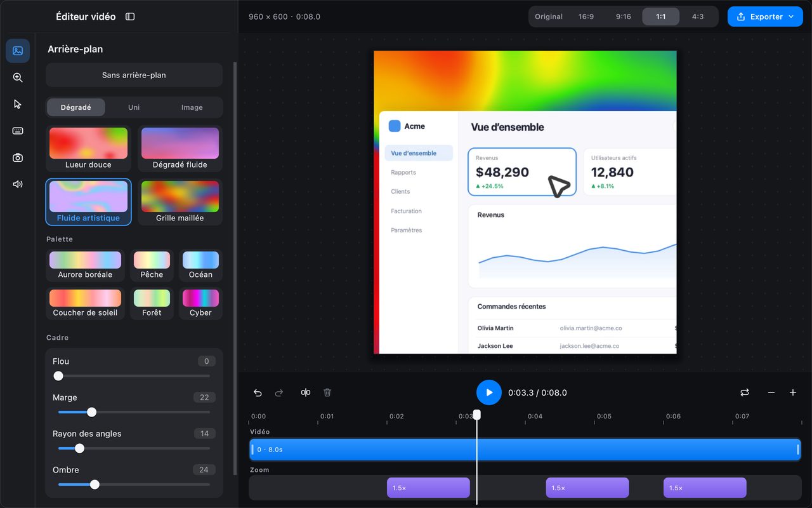
Task: Click the split clip icon
Action: click(306, 392)
